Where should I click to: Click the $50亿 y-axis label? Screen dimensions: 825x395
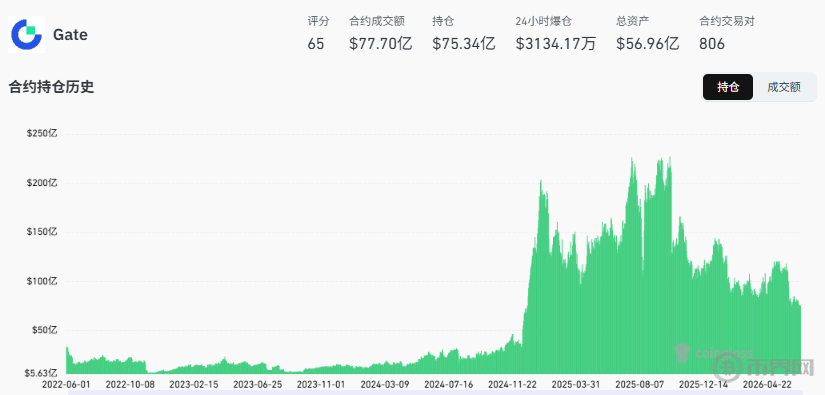(x=45, y=330)
